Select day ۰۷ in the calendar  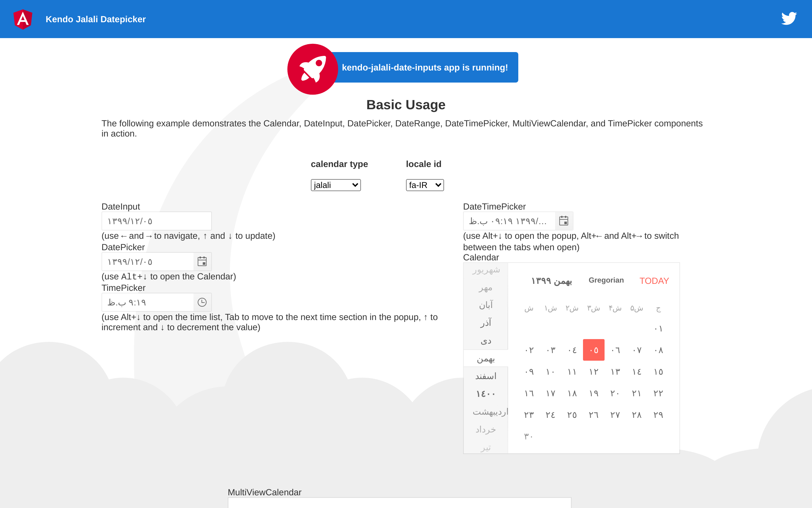tap(637, 350)
